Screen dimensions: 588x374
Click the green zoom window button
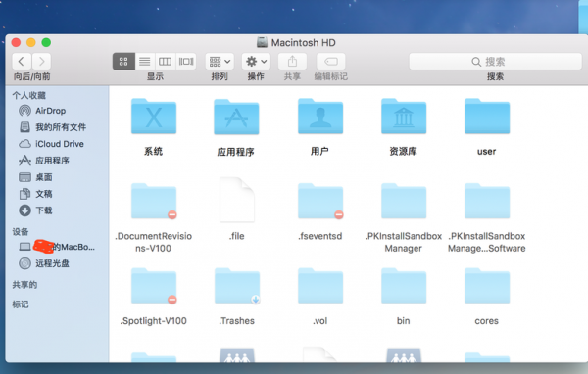tap(46, 42)
